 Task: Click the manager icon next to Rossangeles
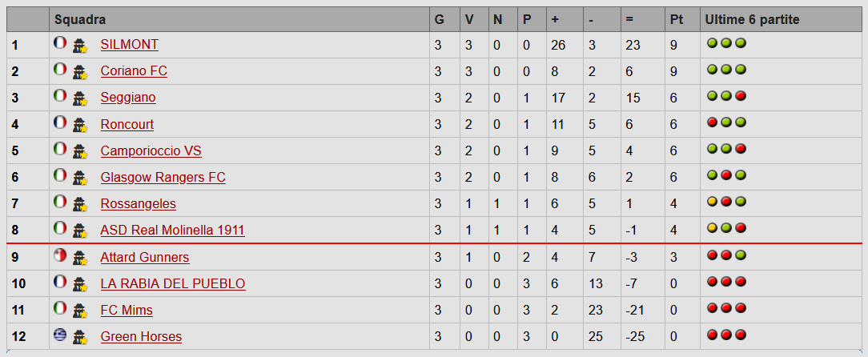(79, 204)
